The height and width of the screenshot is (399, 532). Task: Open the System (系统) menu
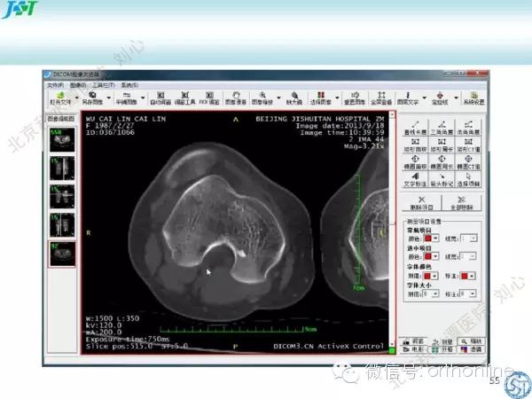pos(129,85)
